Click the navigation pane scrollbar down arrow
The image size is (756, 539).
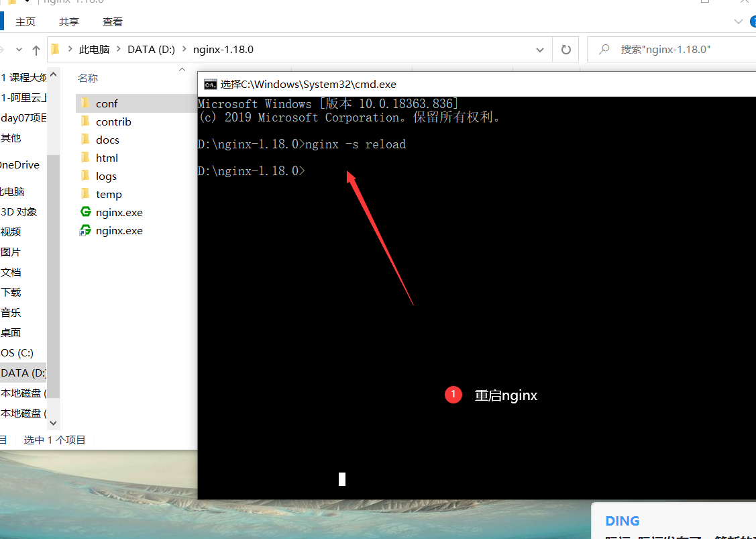point(54,423)
